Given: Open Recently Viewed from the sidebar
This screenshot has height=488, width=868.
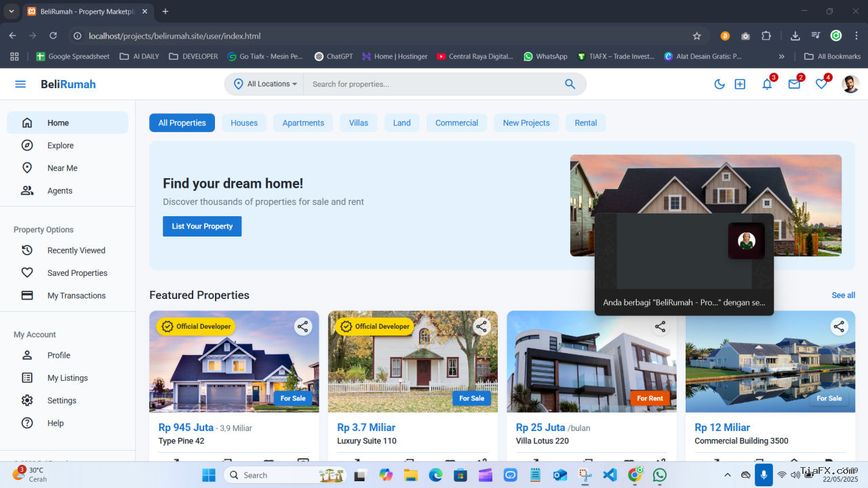Looking at the screenshot, I should tap(76, 250).
